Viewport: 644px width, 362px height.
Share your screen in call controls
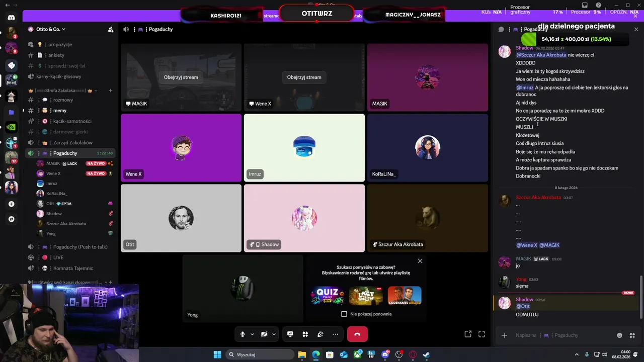(290, 334)
